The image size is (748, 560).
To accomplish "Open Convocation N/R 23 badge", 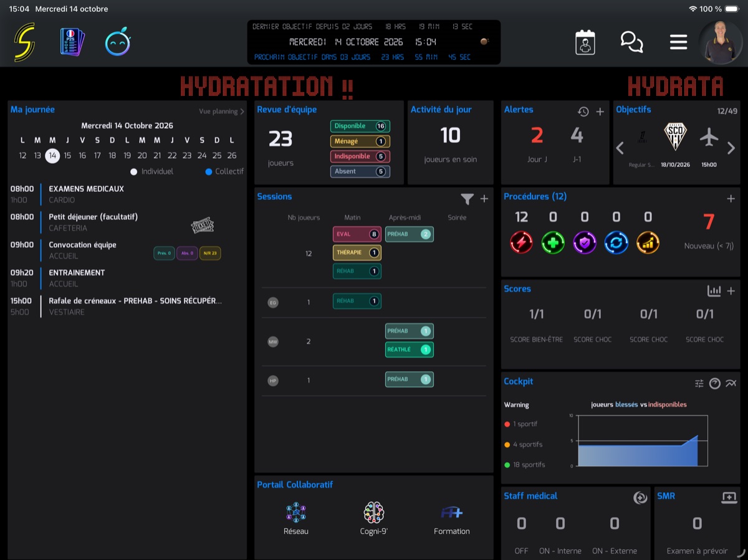I will (x=210, y=253).
